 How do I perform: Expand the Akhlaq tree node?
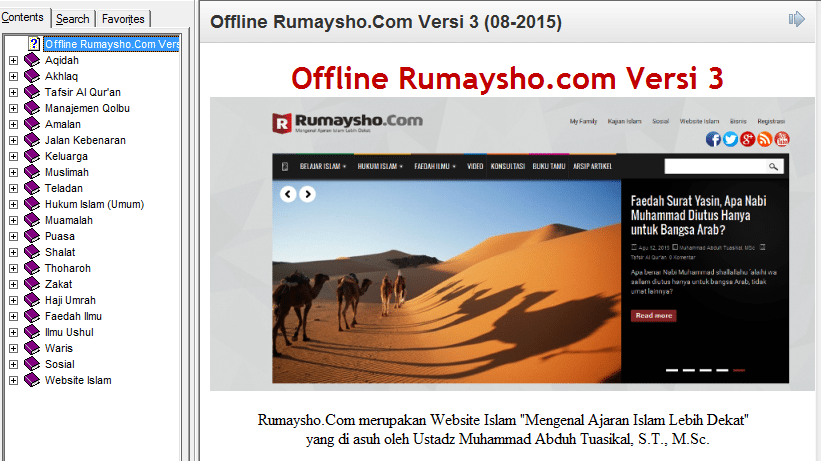14,76
